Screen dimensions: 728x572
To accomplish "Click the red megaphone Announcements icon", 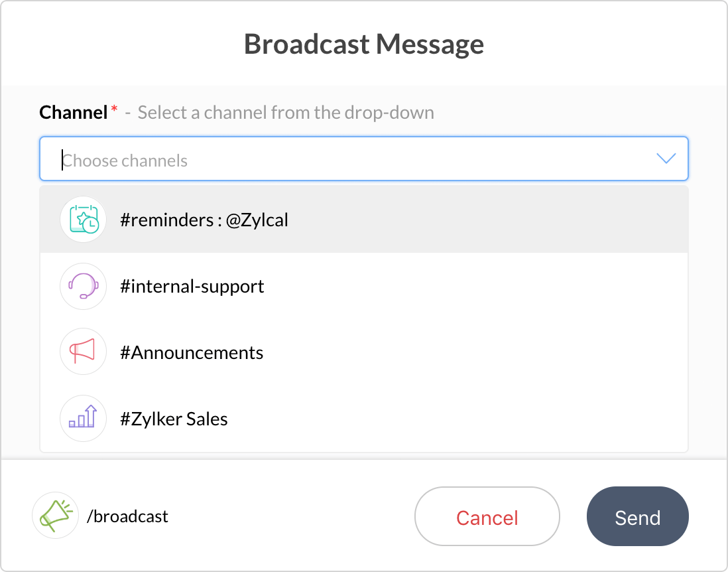I will (x=83, y=352).
